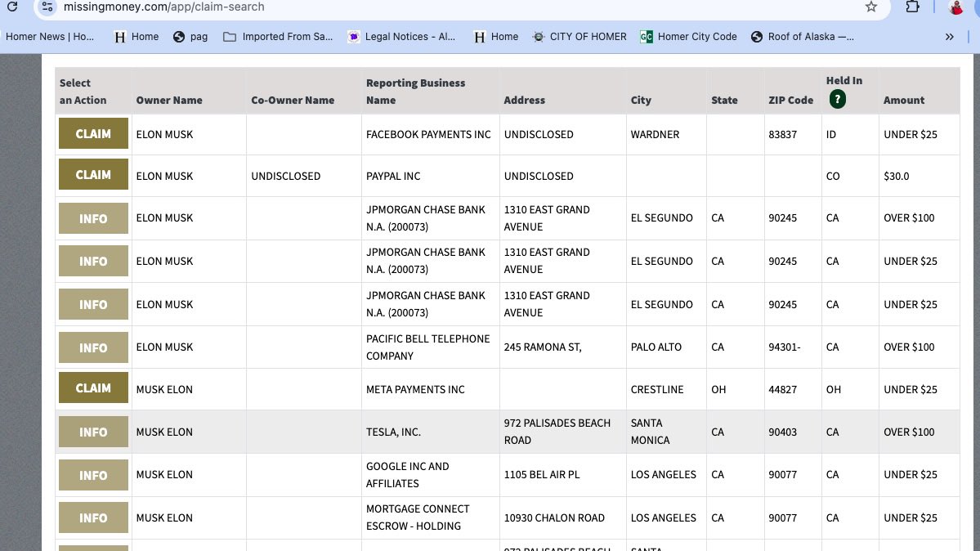Open the Roof of Alaska bookmark

pyautogui.click(x=803, y=37)
